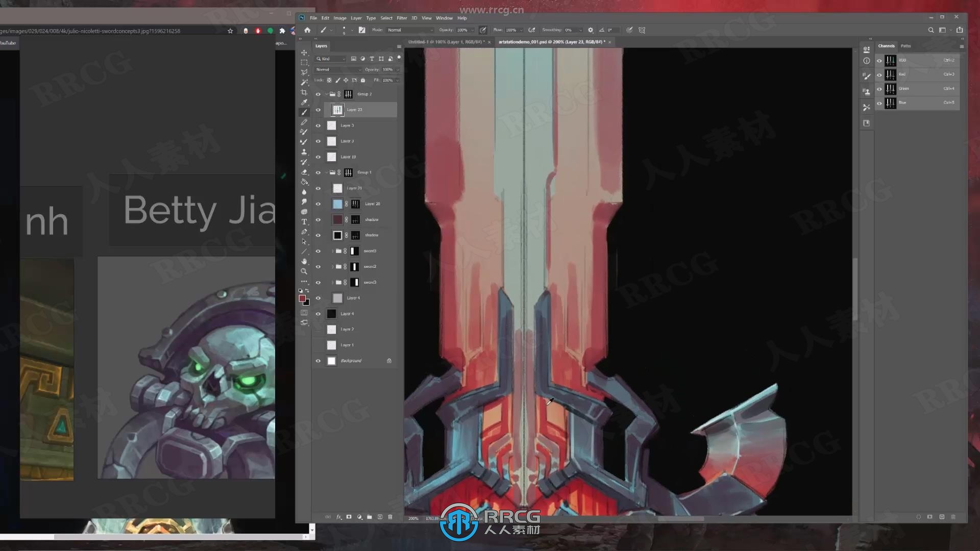The width and height of the screenshot is (980, 551).
Task: Click the foreground color swatch
Action: point(302,298)
